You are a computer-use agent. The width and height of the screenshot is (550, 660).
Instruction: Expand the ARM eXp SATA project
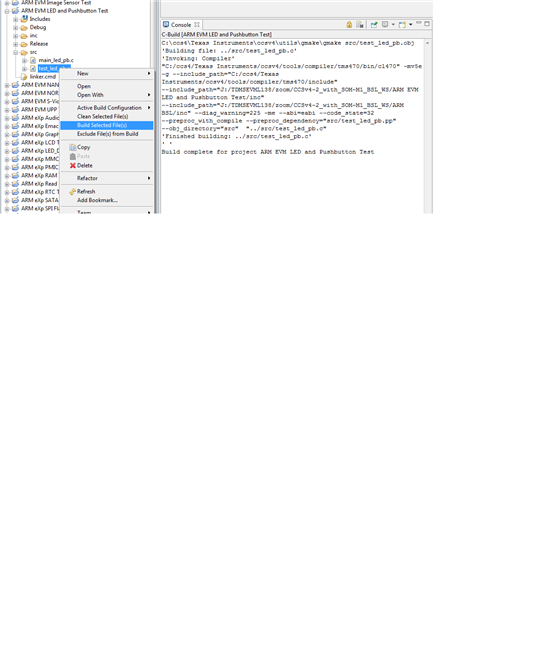click(7, 200)
